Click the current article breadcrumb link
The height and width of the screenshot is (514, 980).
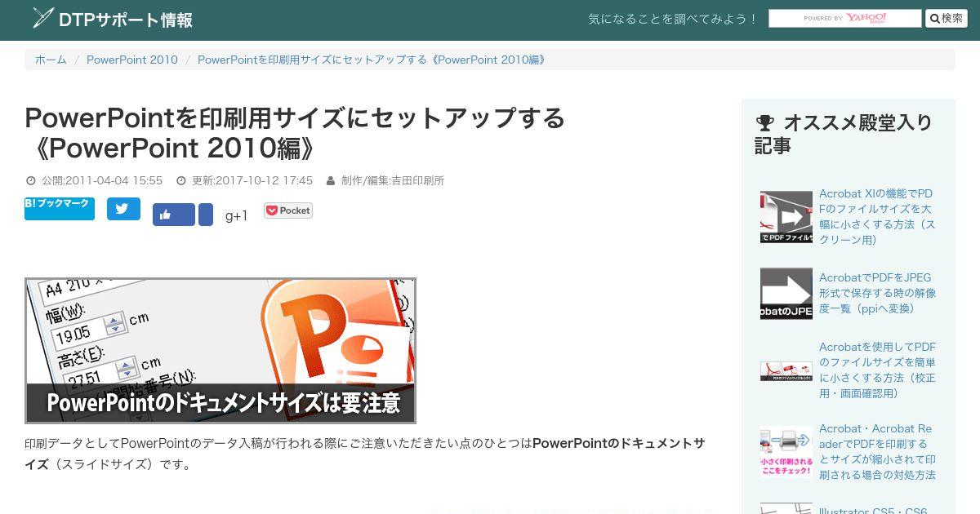pos(373,60)
